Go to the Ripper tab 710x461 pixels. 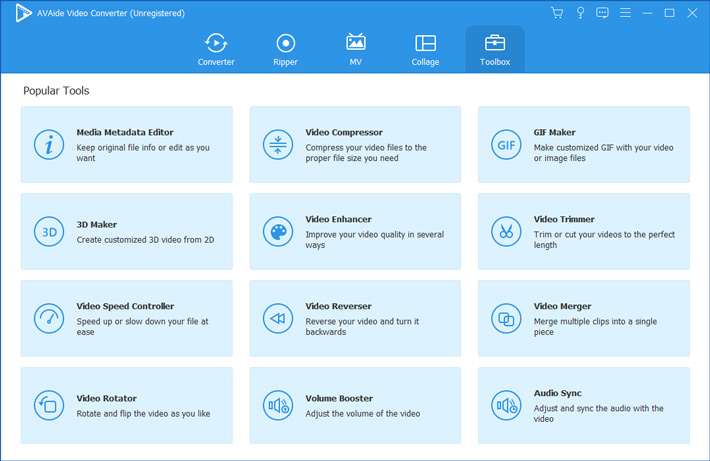[x=286, y=49]
